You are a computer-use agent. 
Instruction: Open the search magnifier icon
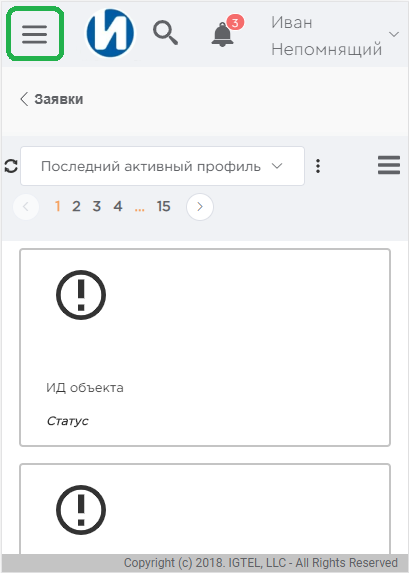[166, 33]
